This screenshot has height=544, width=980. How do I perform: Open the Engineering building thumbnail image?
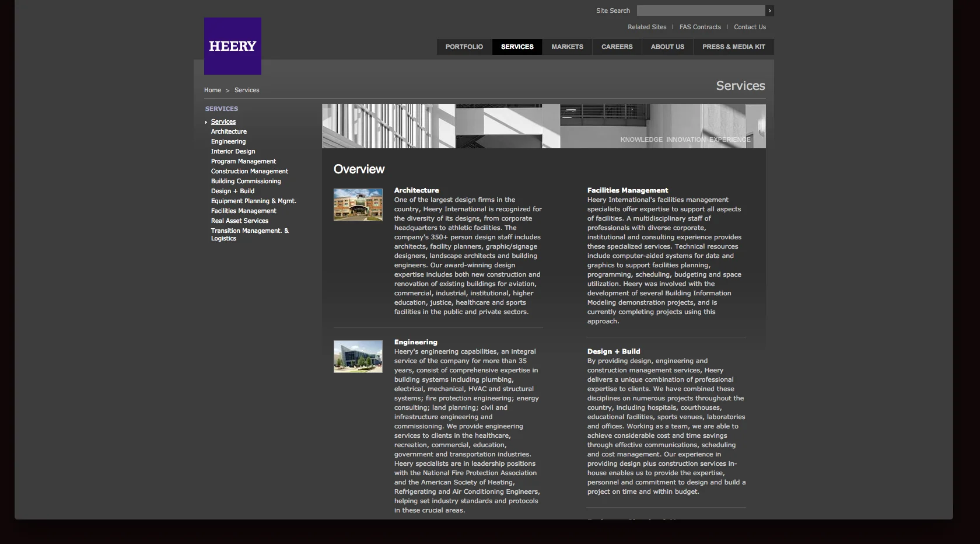[x=358, y=357]
